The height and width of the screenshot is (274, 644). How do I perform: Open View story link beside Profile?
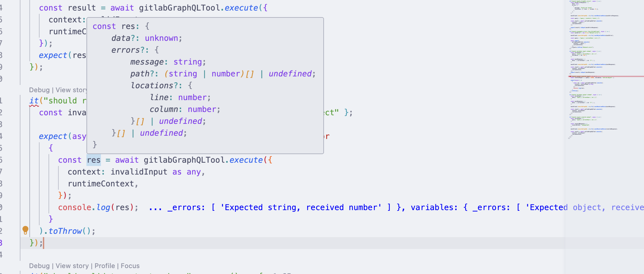pyautogui.click(x=72, y=266)
